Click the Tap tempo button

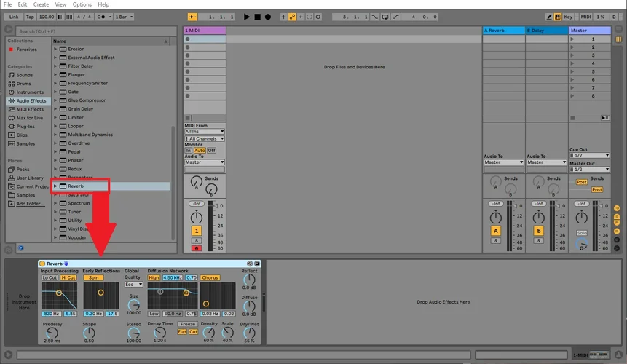click(29, 17)
